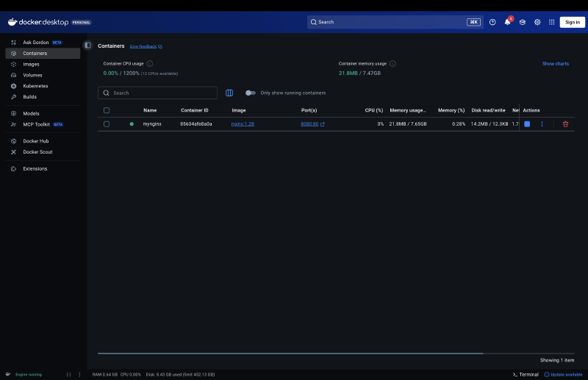Check the mynginx row checkbox
The height and width of the screenshot is (380, 588).
pyautogui.click(x=107, y=123)
